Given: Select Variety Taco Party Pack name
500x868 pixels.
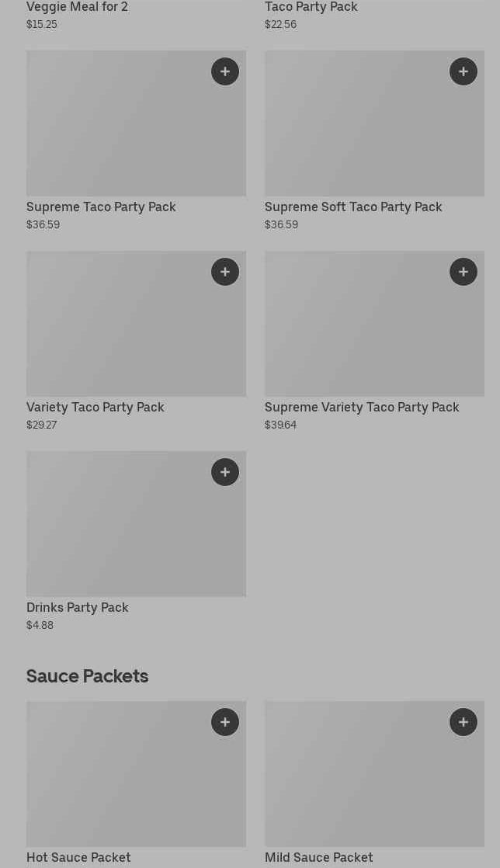Looking at the screenshot, I should [x=95, y=407].
